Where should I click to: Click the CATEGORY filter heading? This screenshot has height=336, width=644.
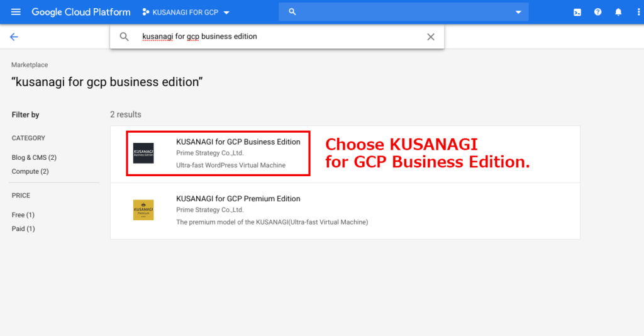point(28,138)
